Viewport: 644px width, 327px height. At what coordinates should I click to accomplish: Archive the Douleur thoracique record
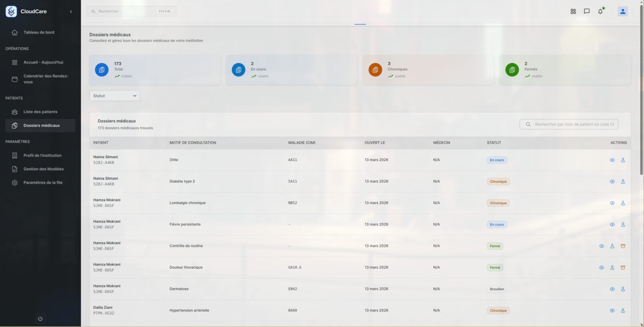[623, 268]
